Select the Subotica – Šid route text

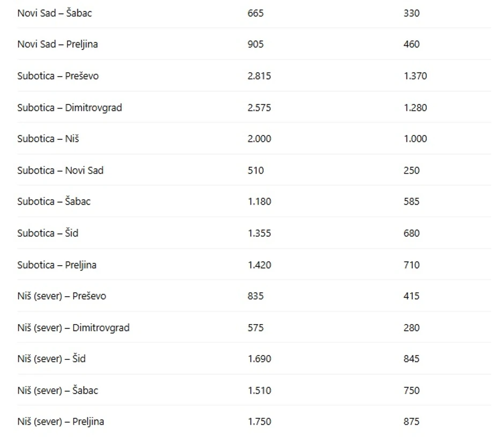[48, 233]
